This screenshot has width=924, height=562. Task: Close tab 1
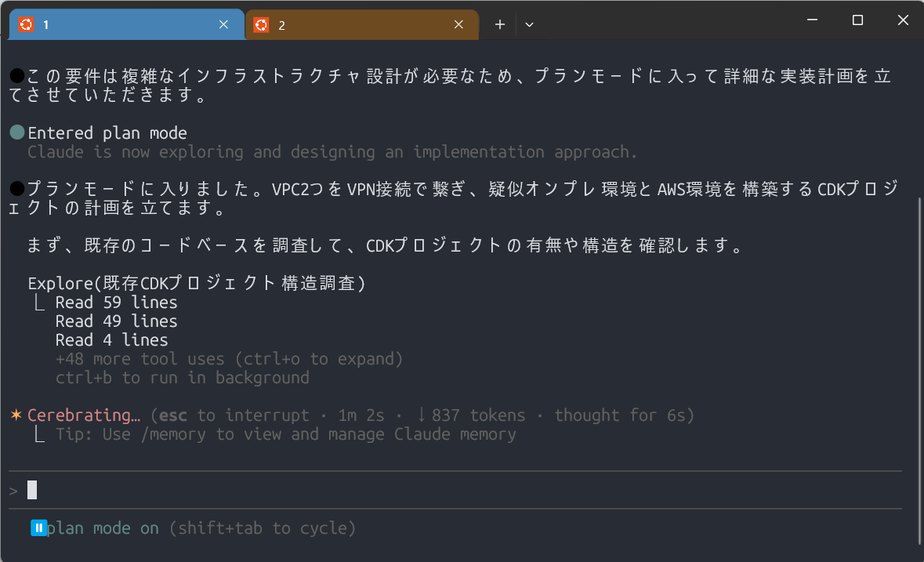click(x=223, y=24)
